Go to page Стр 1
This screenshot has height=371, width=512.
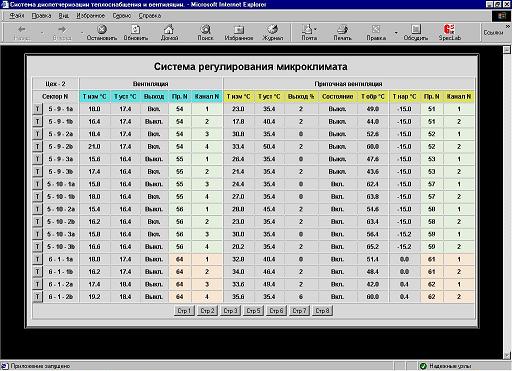tap(184, 311)
